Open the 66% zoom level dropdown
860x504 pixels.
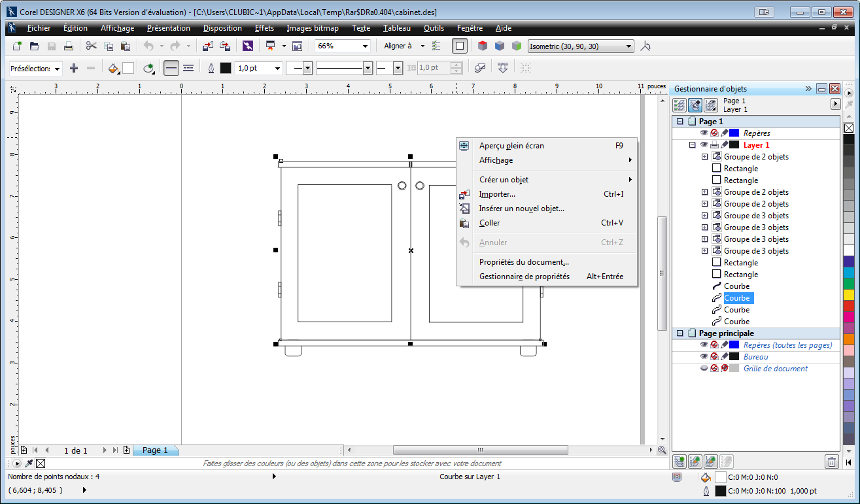[x=364, y=46]
